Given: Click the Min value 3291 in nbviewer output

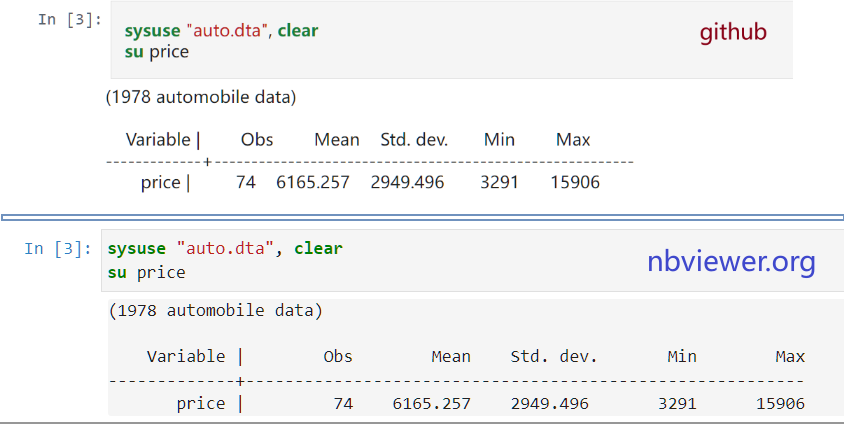Looking at the screenshot, I should pos(677,404).
